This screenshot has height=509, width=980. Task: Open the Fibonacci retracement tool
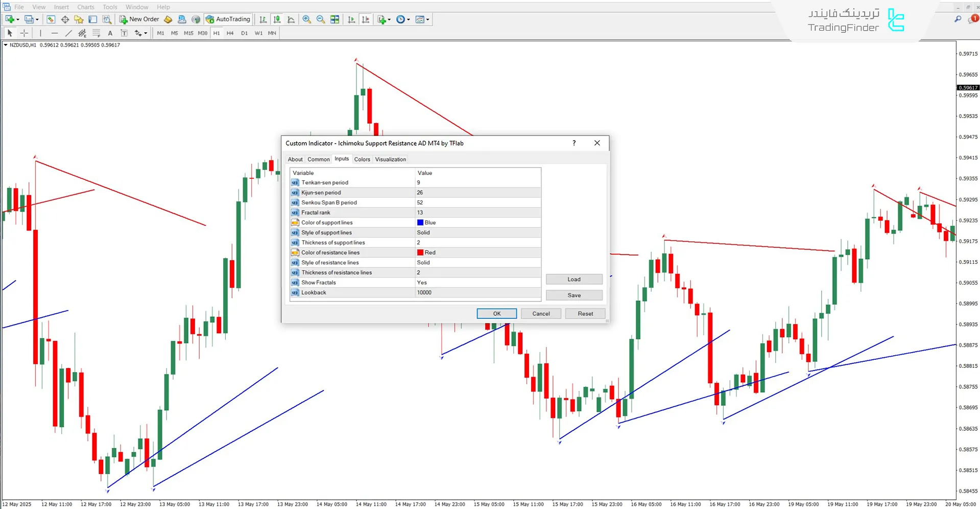click(x=96, y=33)
